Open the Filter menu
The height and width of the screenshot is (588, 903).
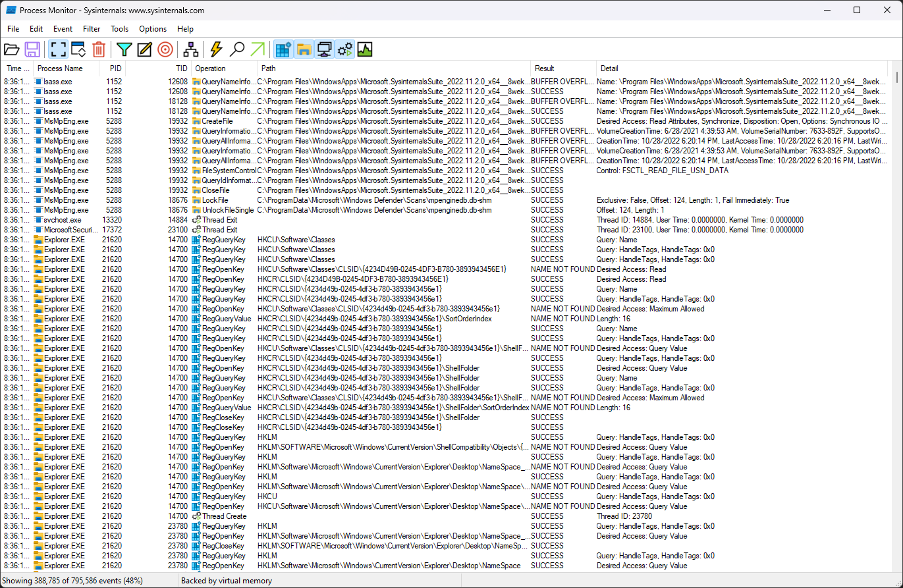pyautogui.click(x=92, y=29)
